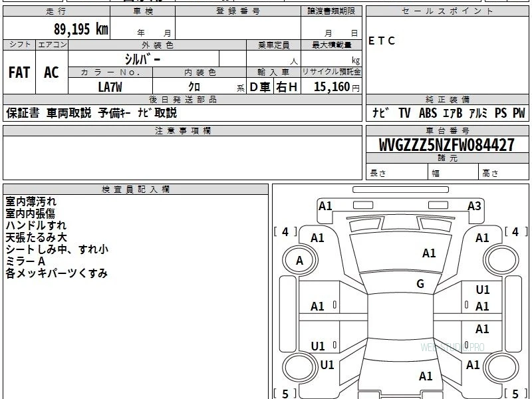Select the 乗車定員 header
Screen dimensions: 532x399
[273, 45]
